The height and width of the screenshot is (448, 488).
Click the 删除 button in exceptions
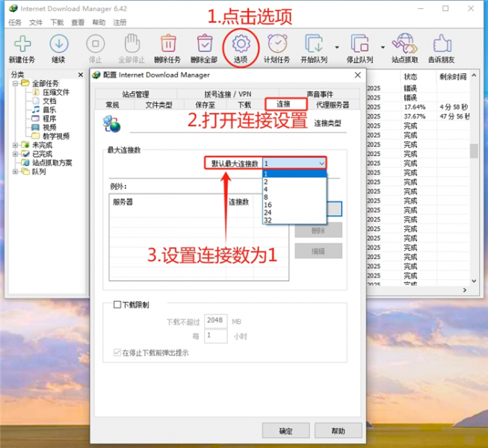point(318,231)
